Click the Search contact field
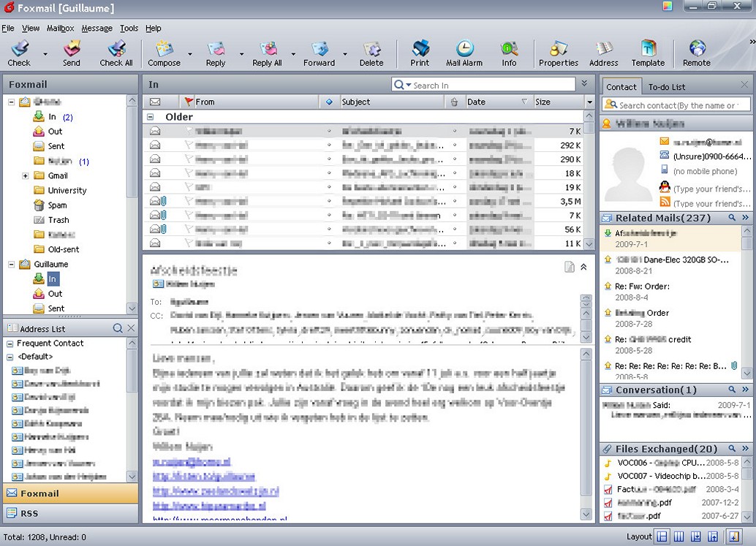756x546 pixels. tap(676, 105)
